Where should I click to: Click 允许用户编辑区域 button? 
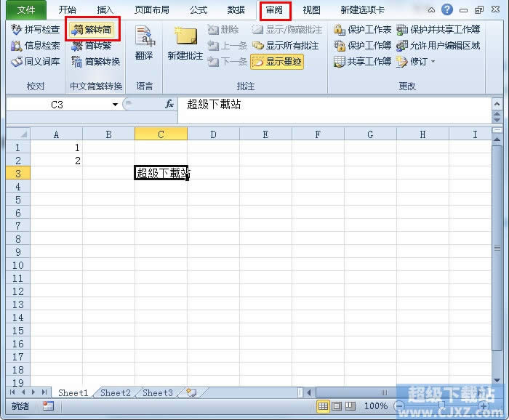[x=438, y=46]
